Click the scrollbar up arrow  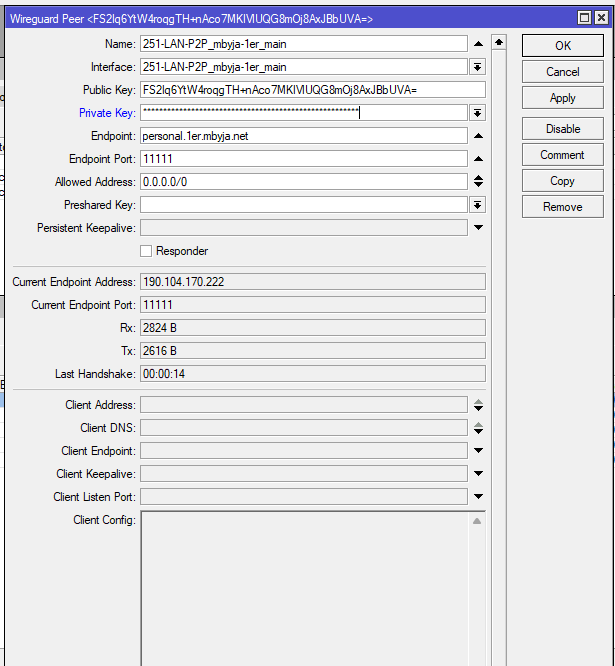tap(499, 43)
